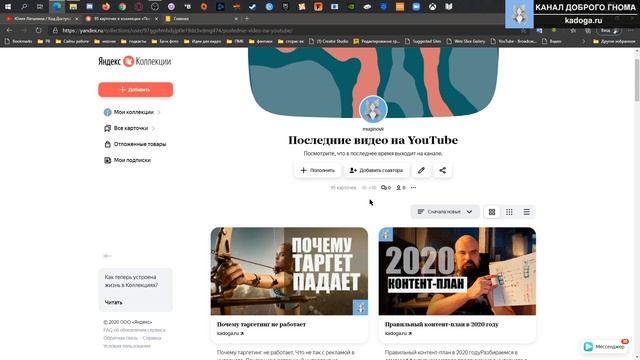This screenshot has width=640, height=360.
Task: Switch to large tile grid view
Action: click(x=492, y=212)
